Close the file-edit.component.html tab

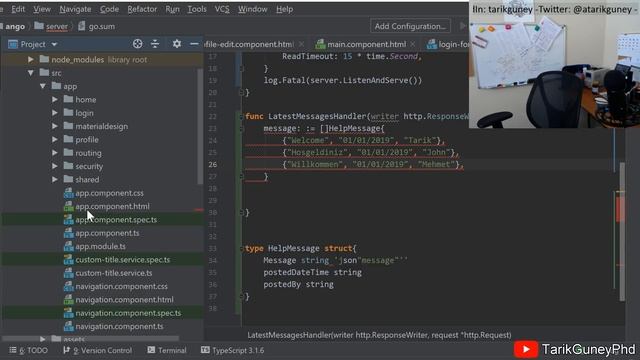301,44
